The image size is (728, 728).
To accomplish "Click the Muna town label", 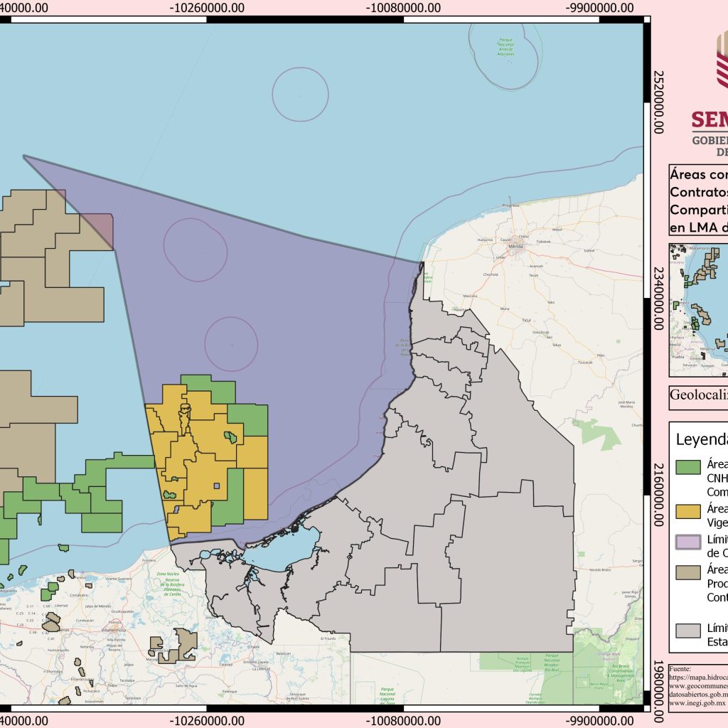I will click(x=505, y=309).
